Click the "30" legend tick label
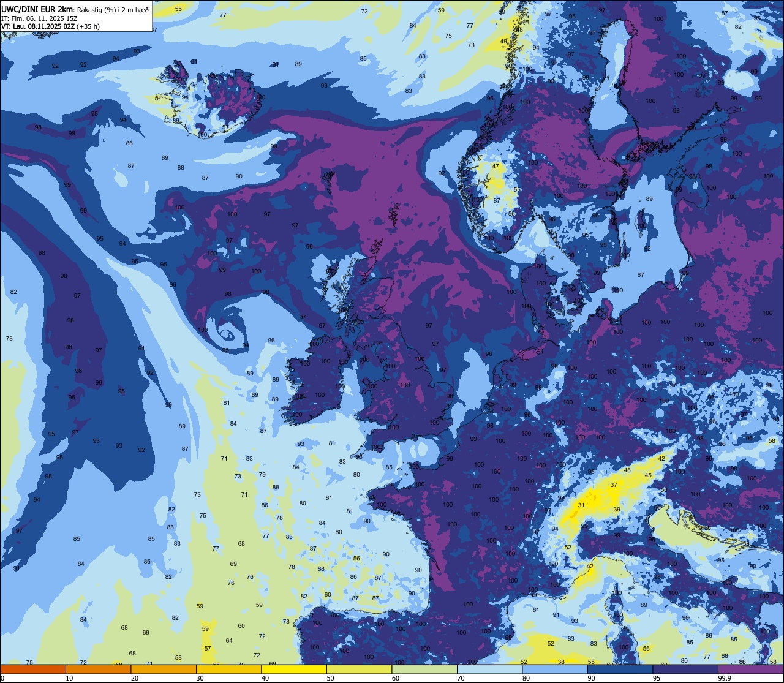This screenshot has height=683, width=784. tap(200, 678)
